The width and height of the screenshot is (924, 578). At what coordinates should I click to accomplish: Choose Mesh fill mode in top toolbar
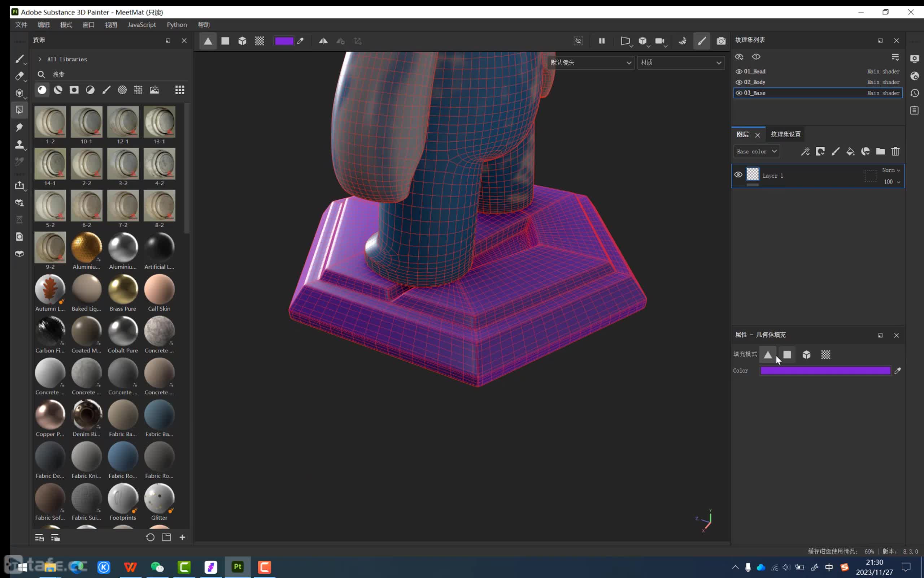pos(243,41)
